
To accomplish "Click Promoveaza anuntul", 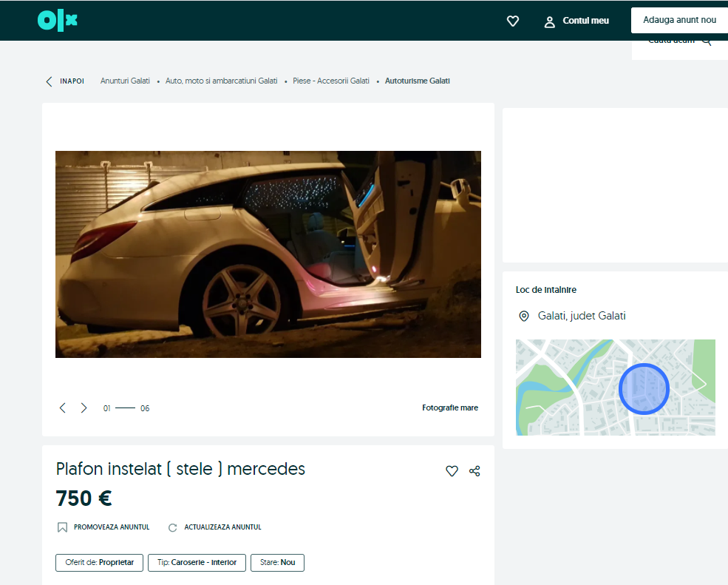I will point(103,527).
